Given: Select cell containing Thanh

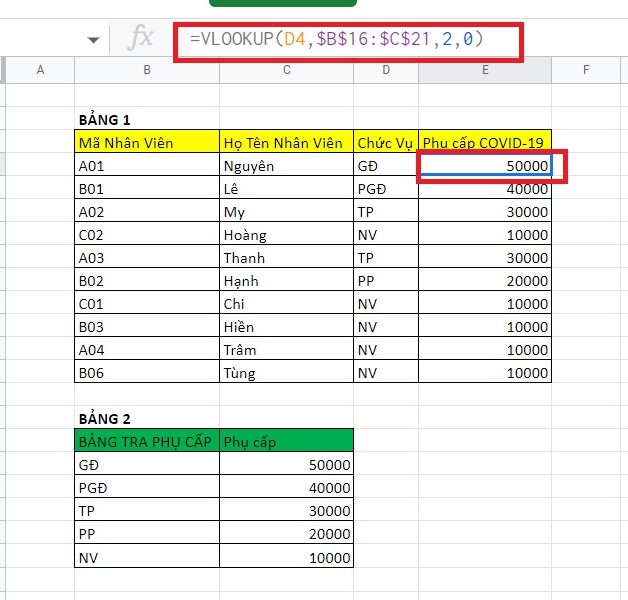Looking at the screenshot, I should (x=286, y=257).
